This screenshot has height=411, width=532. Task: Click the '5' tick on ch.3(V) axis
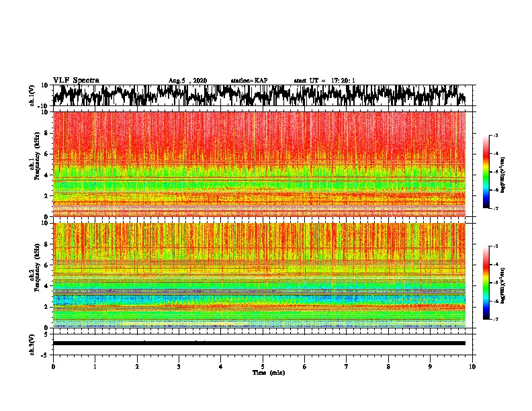click(46, 334)
